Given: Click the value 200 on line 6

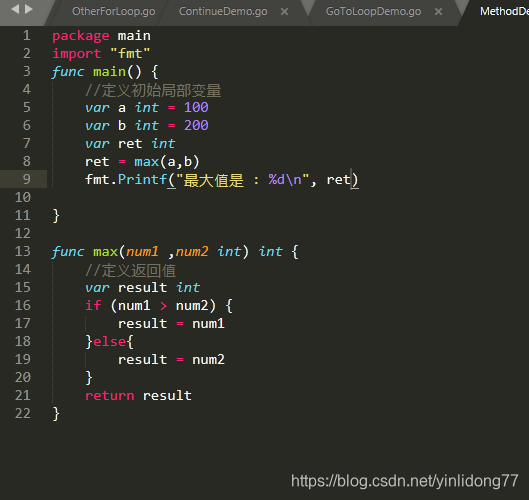Looking at the screenshot, I should [x=196, y=126].
